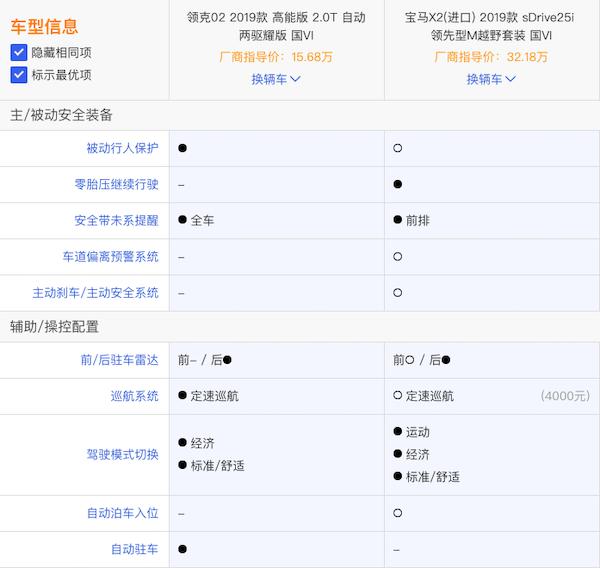Open the 前/后驻车雷达 link
This screenshot has height=568, width=600.
tap(119, 360)
